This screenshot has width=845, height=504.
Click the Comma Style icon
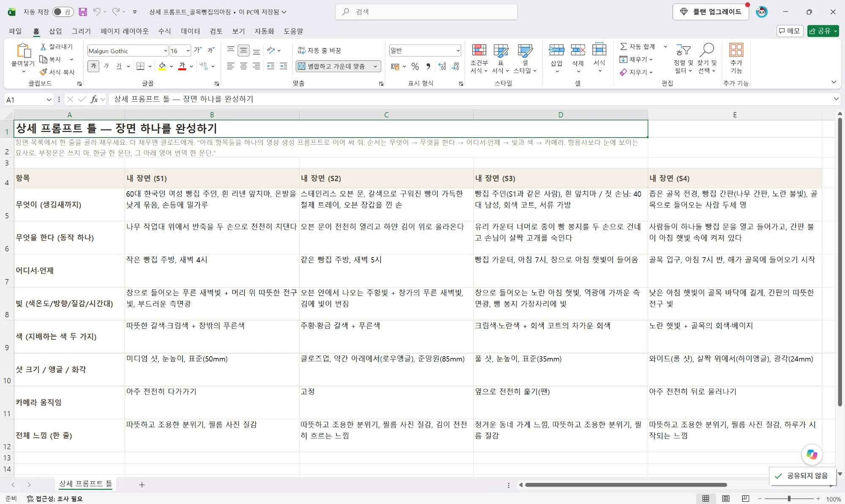428,66
